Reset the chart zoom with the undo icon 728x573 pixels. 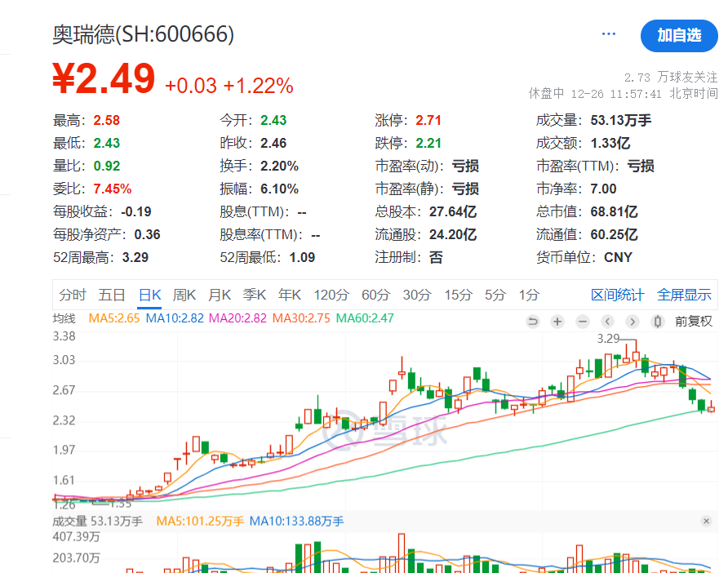[x=534, y=322]
